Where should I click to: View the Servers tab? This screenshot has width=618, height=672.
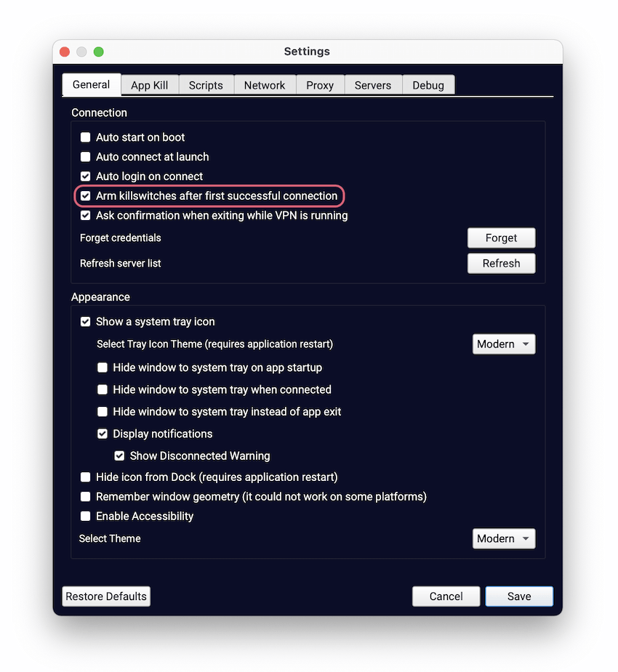373,85
